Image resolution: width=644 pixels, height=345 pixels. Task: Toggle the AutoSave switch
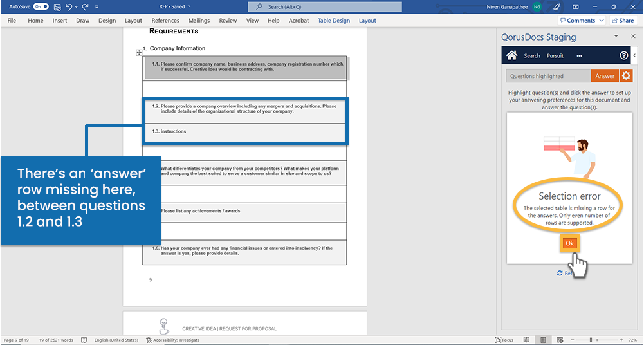[41, 6]
